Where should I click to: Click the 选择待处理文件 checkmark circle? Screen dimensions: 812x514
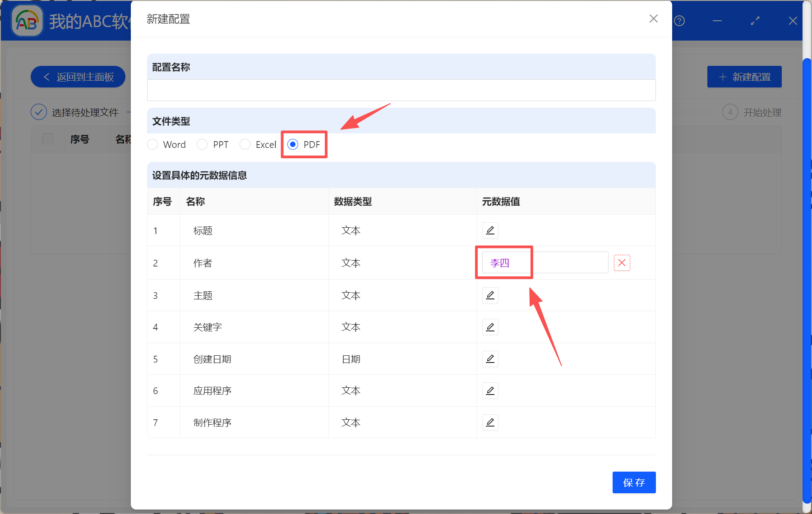(39, 112)
